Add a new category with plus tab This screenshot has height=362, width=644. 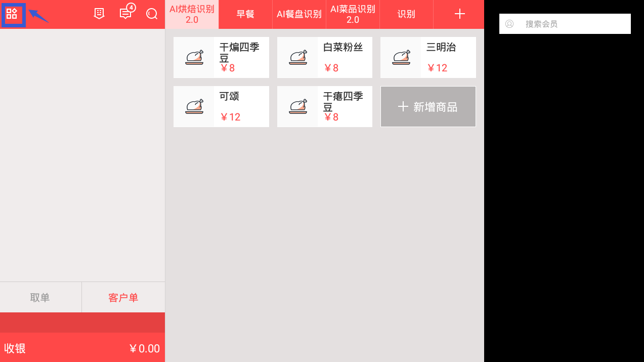[459, 14]
